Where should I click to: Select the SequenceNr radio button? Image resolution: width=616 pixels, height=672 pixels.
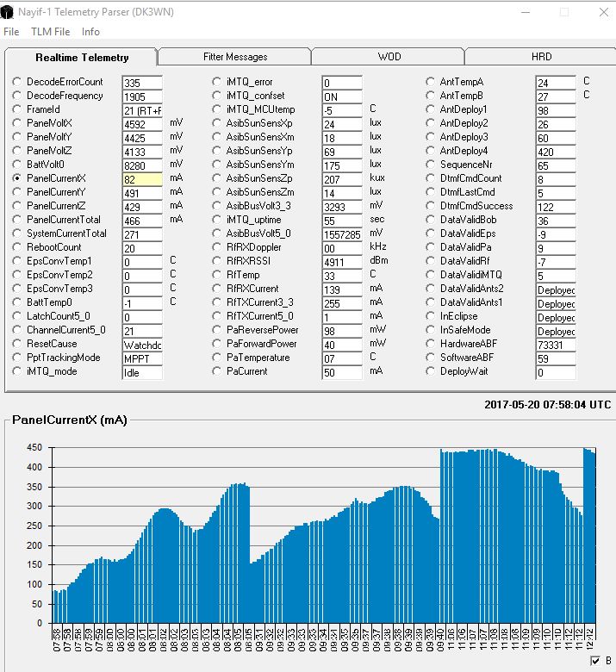[431, 165]
